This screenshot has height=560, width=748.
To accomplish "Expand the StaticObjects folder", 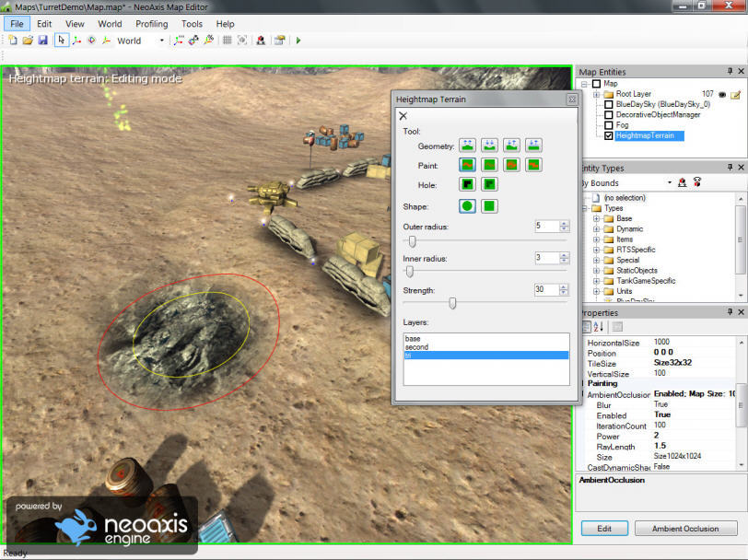I will point(596,271).
